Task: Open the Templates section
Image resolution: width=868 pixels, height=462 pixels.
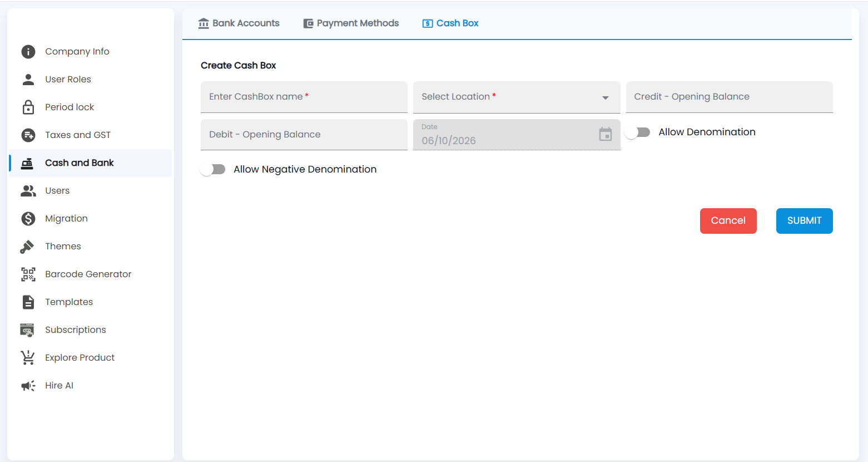Action: [x=91, y=302]
